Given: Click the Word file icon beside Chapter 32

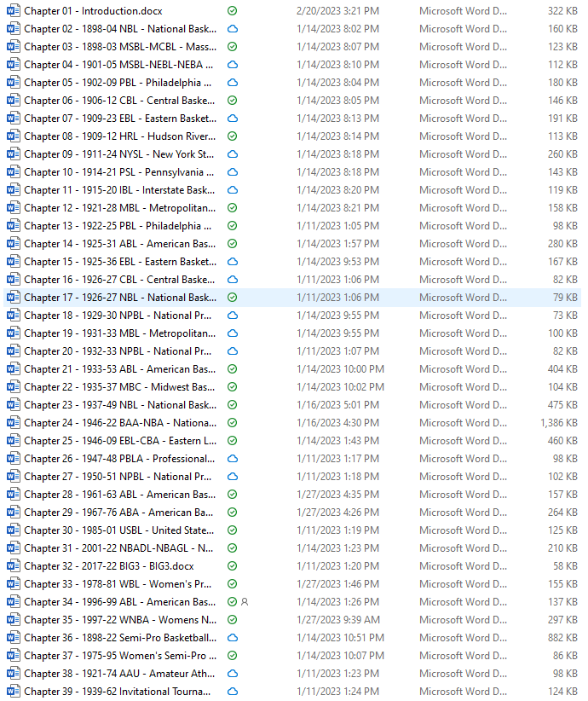Looking at the screenshot, I should (x=14, y=566).
